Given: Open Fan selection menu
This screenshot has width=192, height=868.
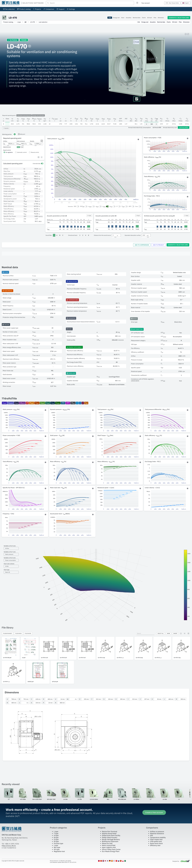Looking at the screenshot, I should (x=9, y=9).
